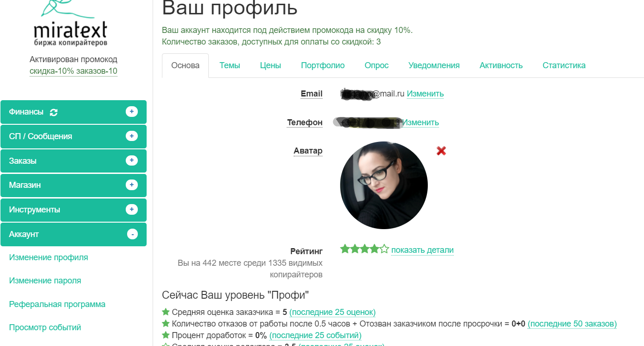Click Изменить next to Email

point(425,94)
